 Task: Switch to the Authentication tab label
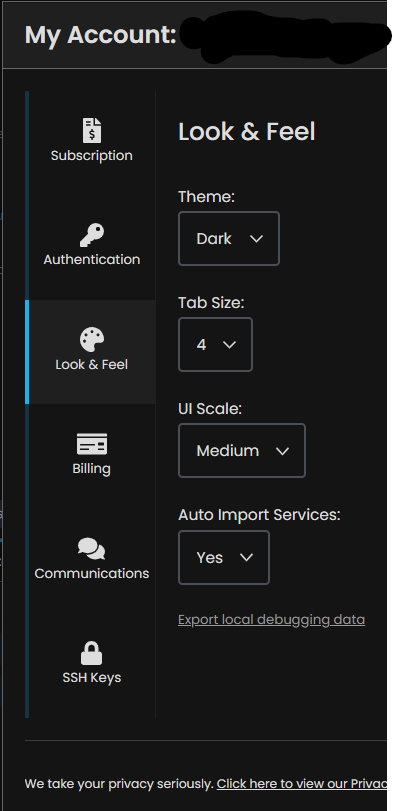tap(92, 260)
